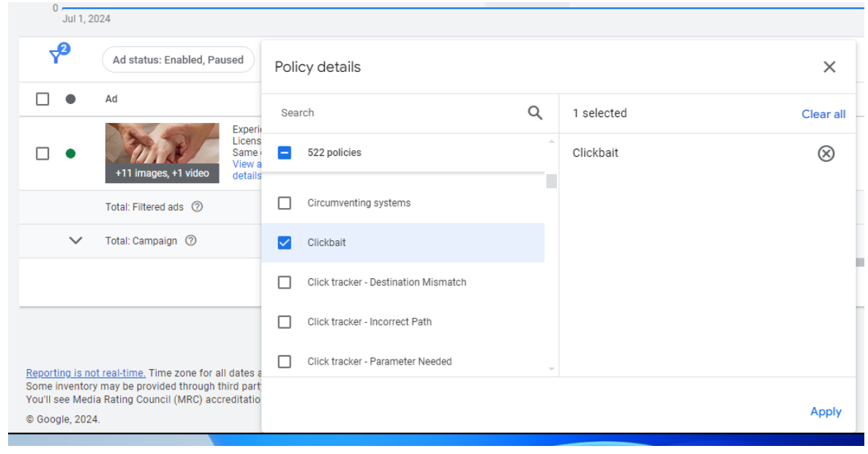Toggle the 522 policies select-all checkbox

285,153
